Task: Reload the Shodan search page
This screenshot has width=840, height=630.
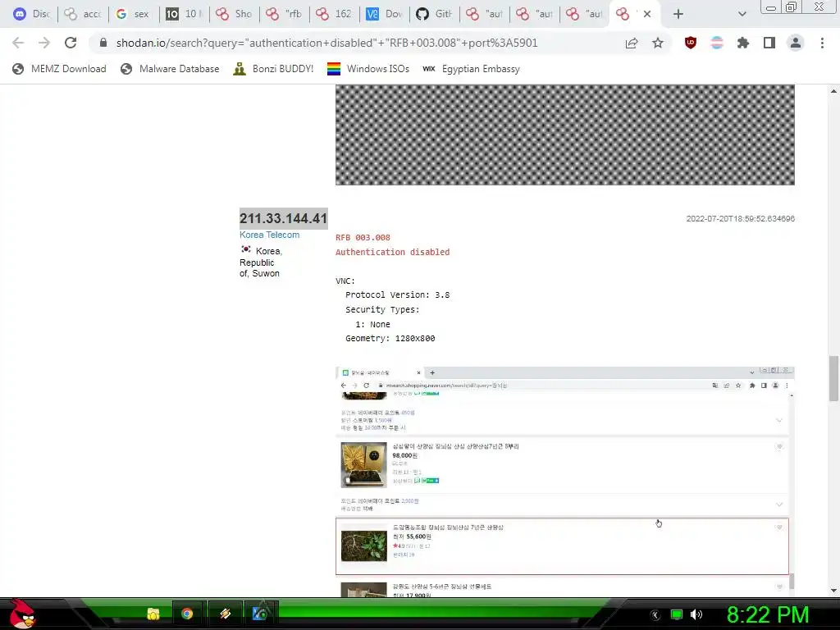Action: pos(71,43)
